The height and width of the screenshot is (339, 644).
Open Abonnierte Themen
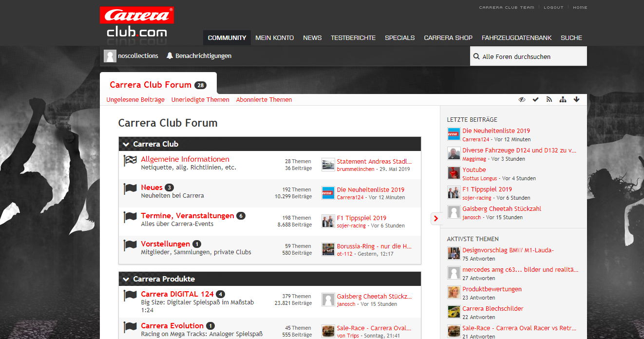264,99
